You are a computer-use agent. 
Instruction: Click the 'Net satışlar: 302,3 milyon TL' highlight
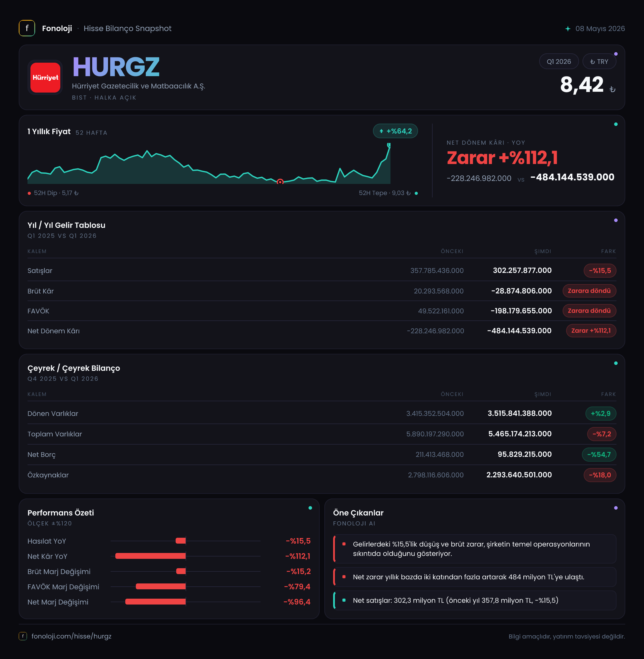475,600
